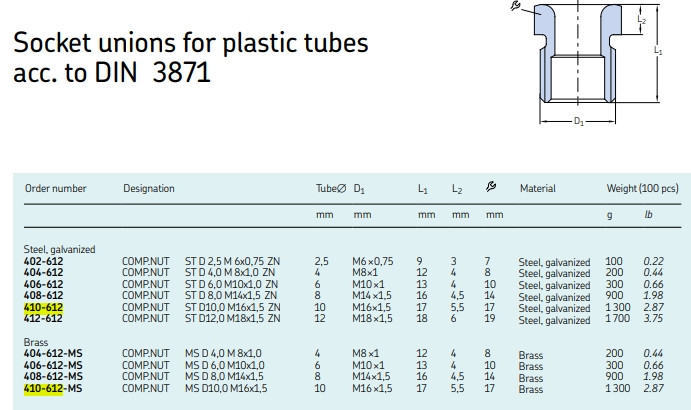Click the Tube diameter column header

click(331, 188)
